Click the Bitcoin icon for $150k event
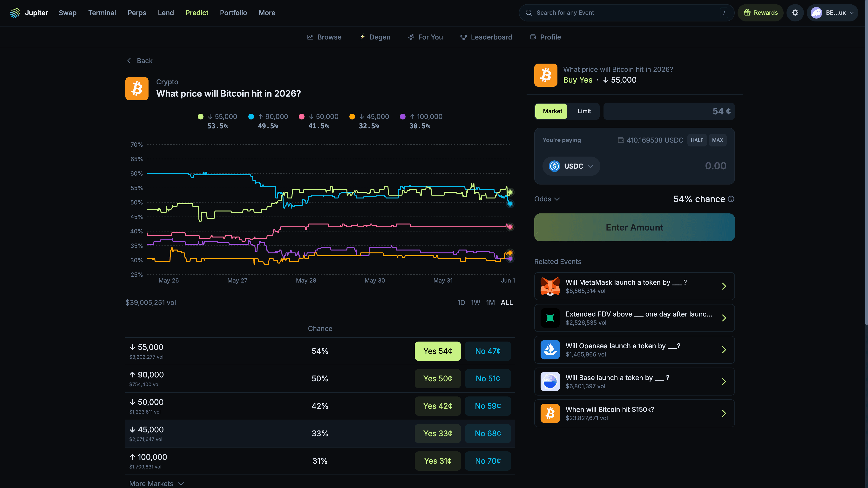 tap(550, 413)
